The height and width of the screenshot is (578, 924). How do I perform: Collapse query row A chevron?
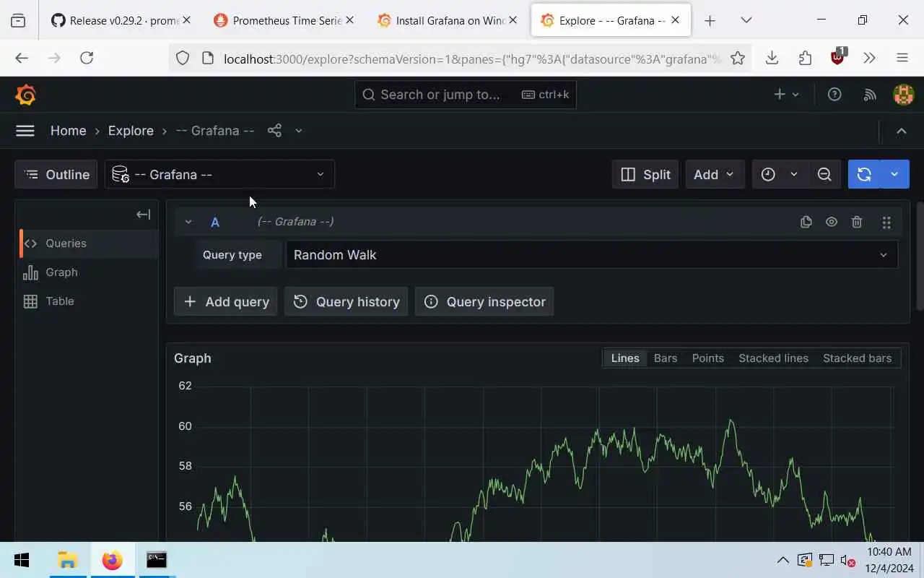[x=188, y=222]
